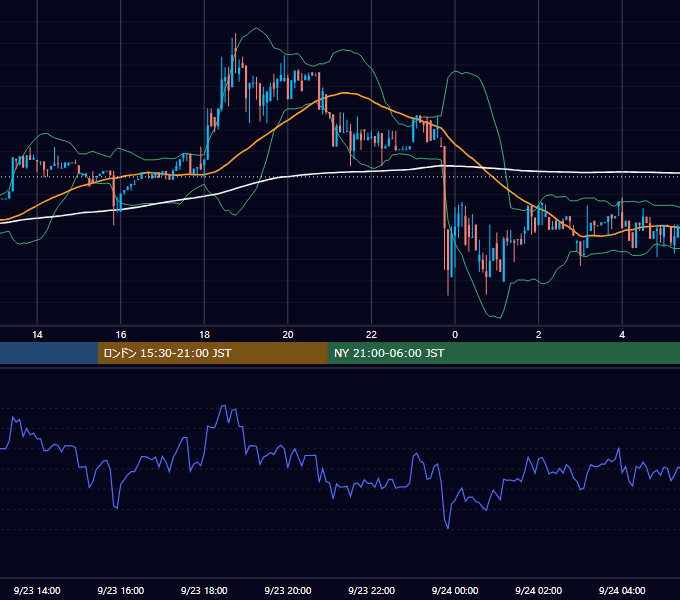Click the 18 hour axis label
Image resolution: width=680 pixels, height=600 pixels.
204,335
